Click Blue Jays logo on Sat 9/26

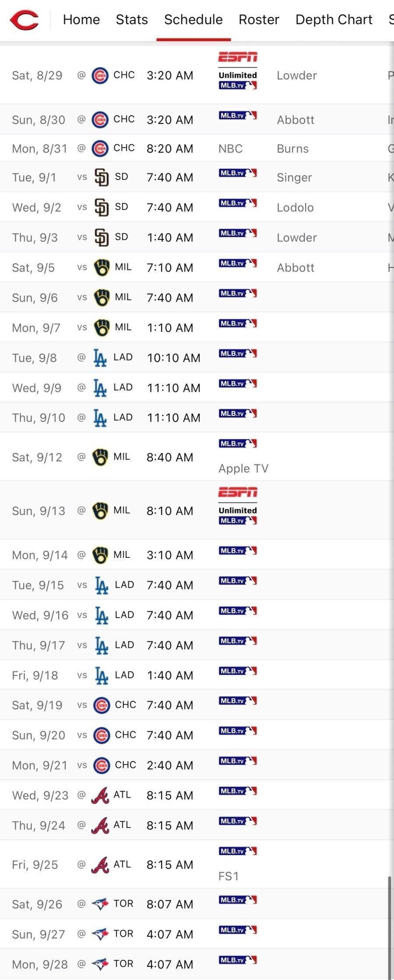pos(100,904)
